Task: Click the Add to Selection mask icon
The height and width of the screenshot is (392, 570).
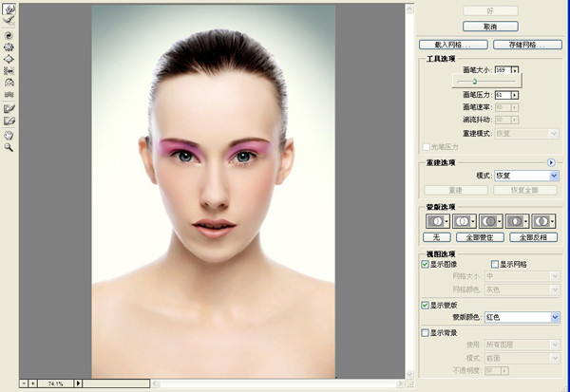Action: [465, 221]
